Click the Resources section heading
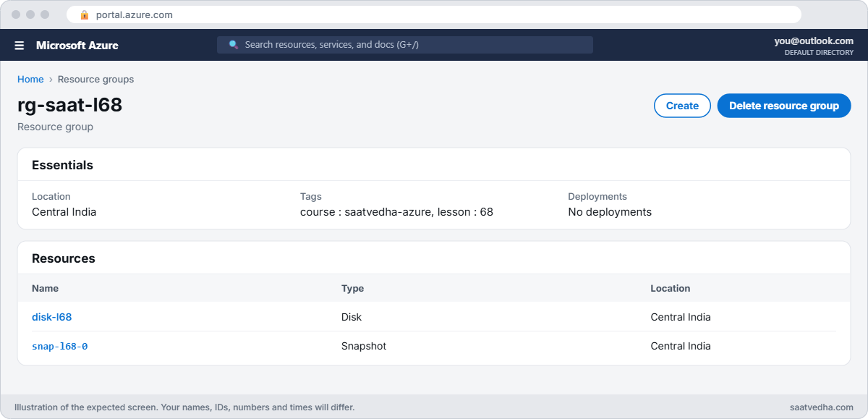Image resolution: width=868 pixels, height=419 pixels. click(64, 258)
